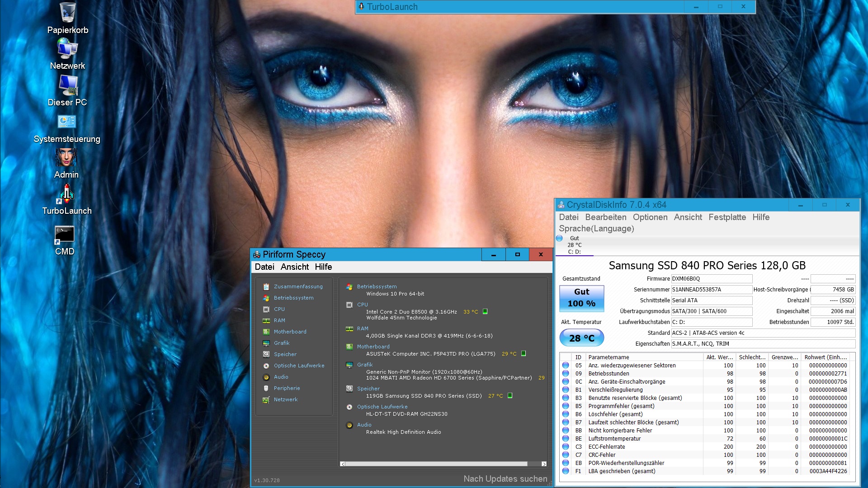Click Nach Updates suchen link in Speccy
This screenshot has height=488, width=868.
pyautogui.click(x=505, y=479)
